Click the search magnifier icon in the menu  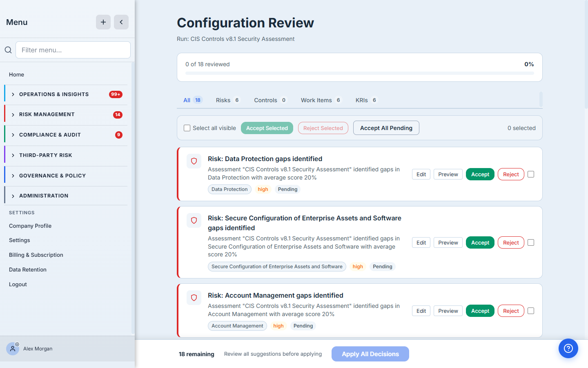coord(8,50)
